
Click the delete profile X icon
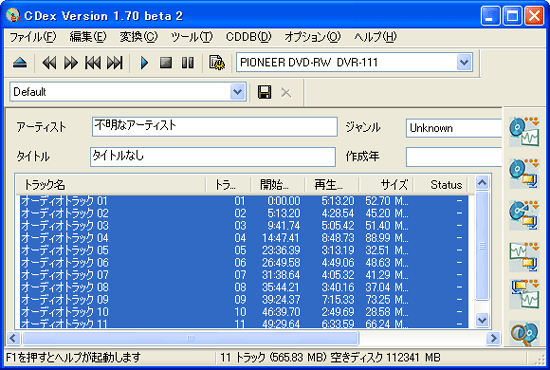click(x=286, y=93)
